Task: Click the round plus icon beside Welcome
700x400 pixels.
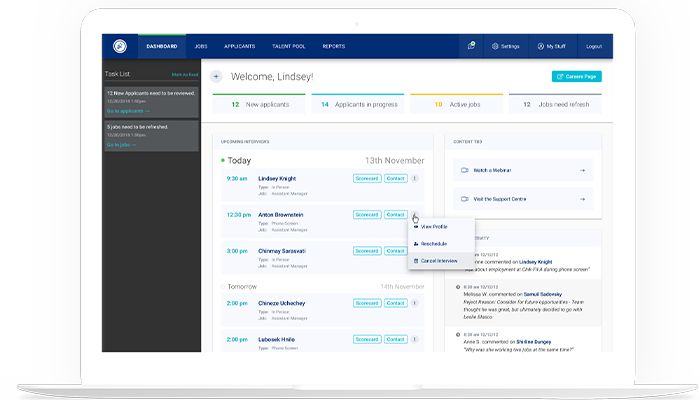Action: (216, 76)
